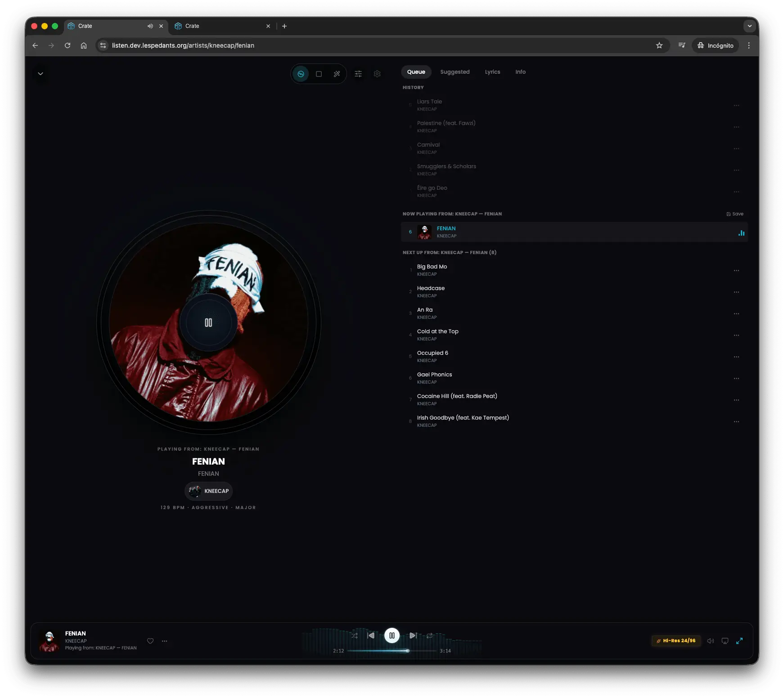Image resolution: width=784 pixels, height=698 pixels.
Task: Click the equalizer bars icon on FENIAN row
Action: [741, 233]
